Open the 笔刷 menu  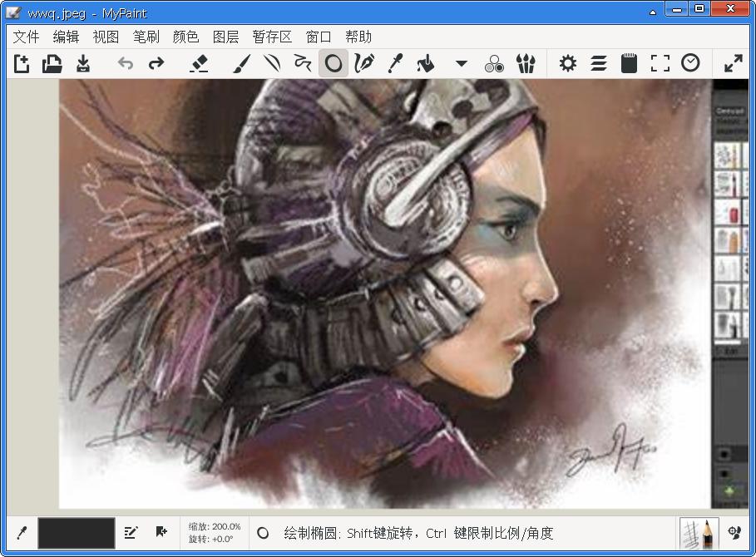(146, 37)
